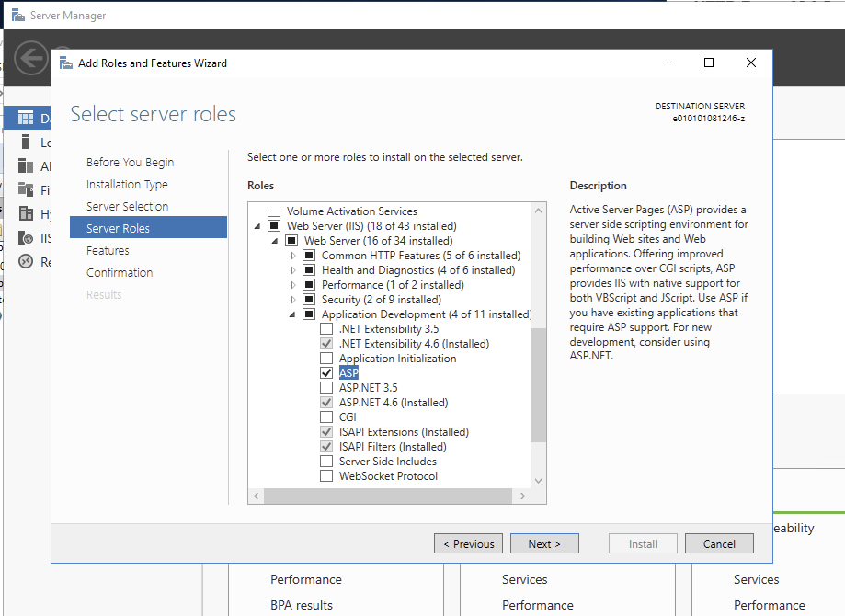This screenshot has height=616, width=845.
Task: Enable the CGI checkbox
Action: pyautogui.click(x=326, y=417)
